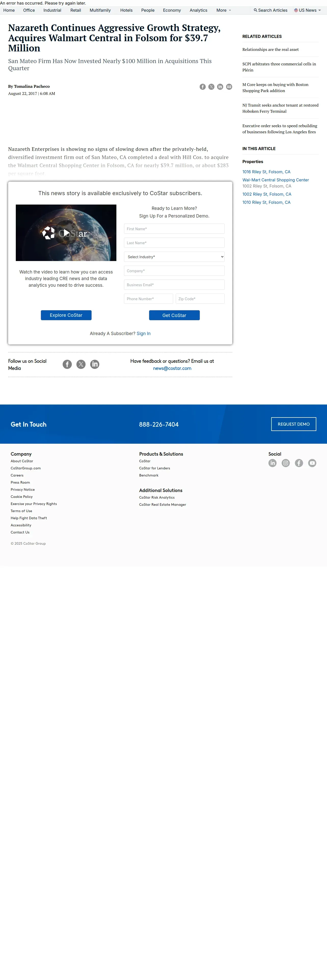Email news@costar.com link
This screenshot has height=980, width=327.
point(172,369)
